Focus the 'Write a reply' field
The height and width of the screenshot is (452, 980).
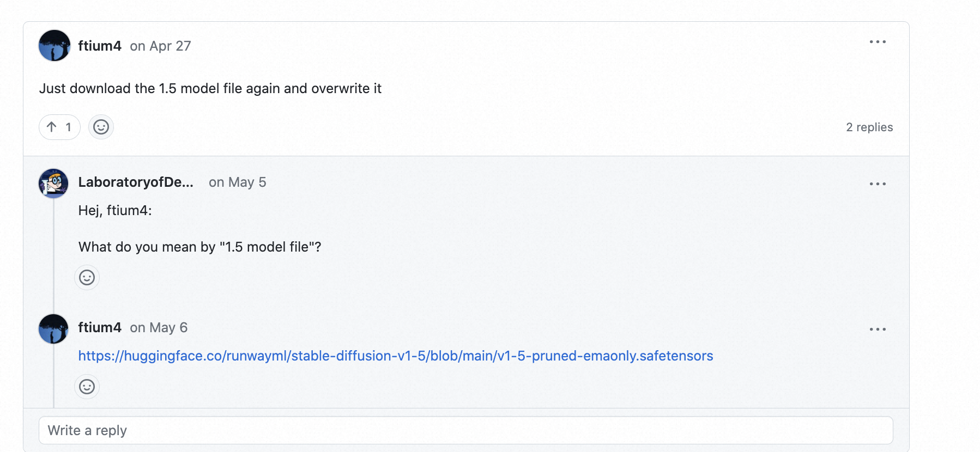click(x=465, y=430)
